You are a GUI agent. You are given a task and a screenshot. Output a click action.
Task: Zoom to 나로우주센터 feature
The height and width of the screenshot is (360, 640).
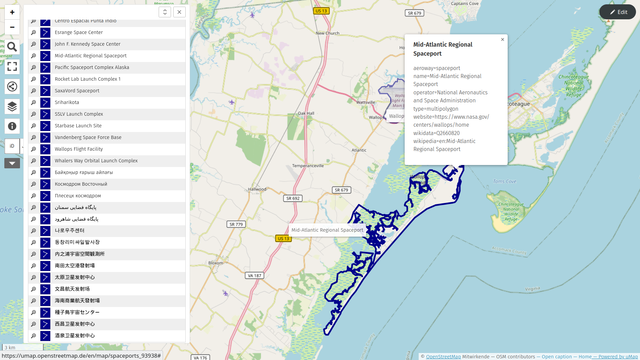pyautogui.click(x=33, y=231)
